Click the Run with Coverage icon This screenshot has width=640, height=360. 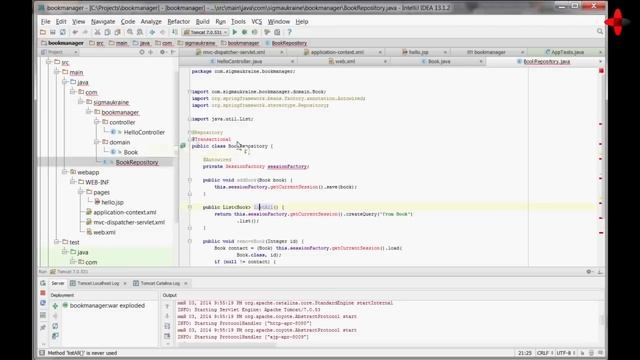255,32
